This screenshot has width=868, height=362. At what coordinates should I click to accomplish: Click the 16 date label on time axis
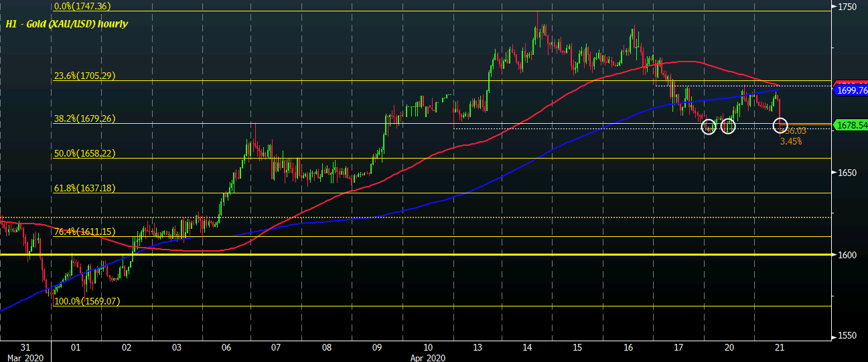628,348
